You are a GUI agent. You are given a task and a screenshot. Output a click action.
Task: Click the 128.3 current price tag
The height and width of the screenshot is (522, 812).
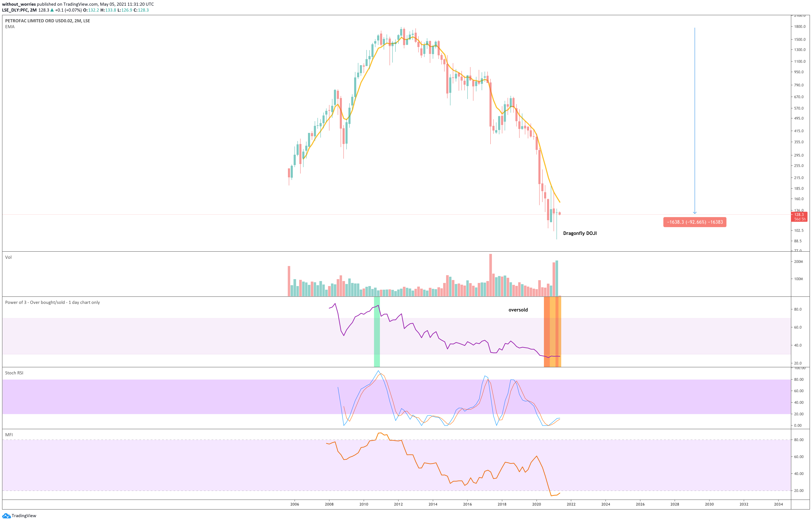point(799,217)
